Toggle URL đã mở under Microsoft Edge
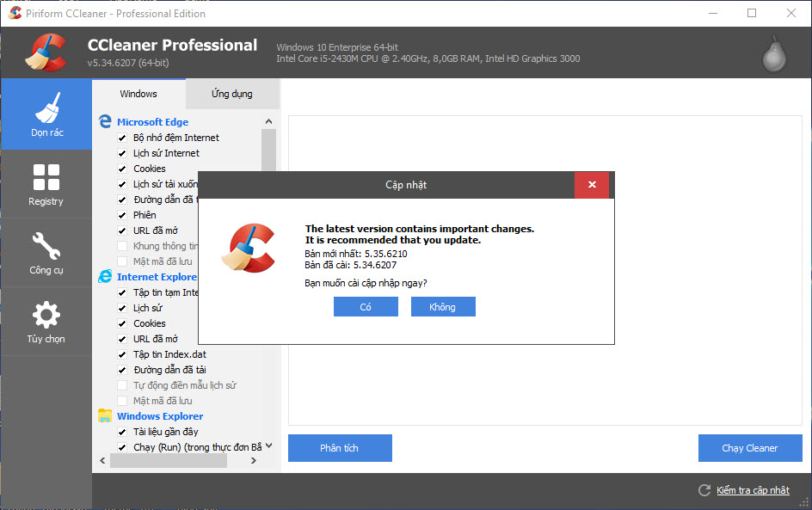The height and width of the screenshot is (510, 812). pos(122,230)
